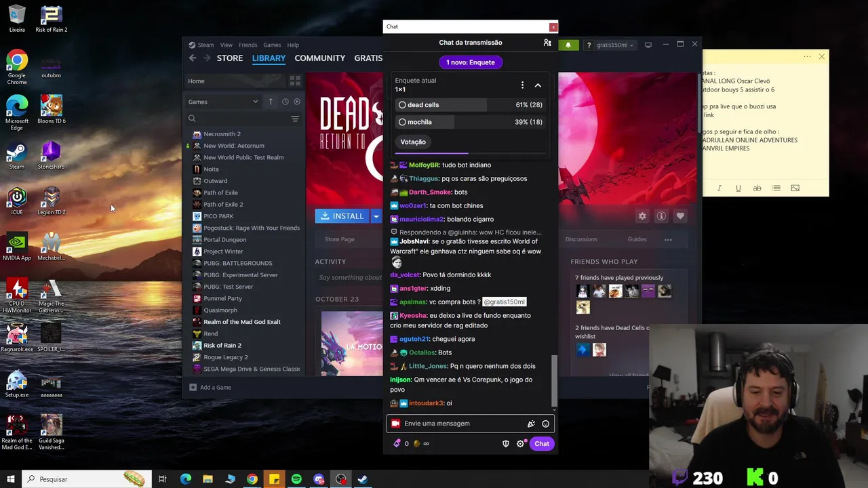Image resolution: width=868 pixels, height=488 pixels.
Task: Toggle underline in sticky note
Action: (x=738, y=188)
